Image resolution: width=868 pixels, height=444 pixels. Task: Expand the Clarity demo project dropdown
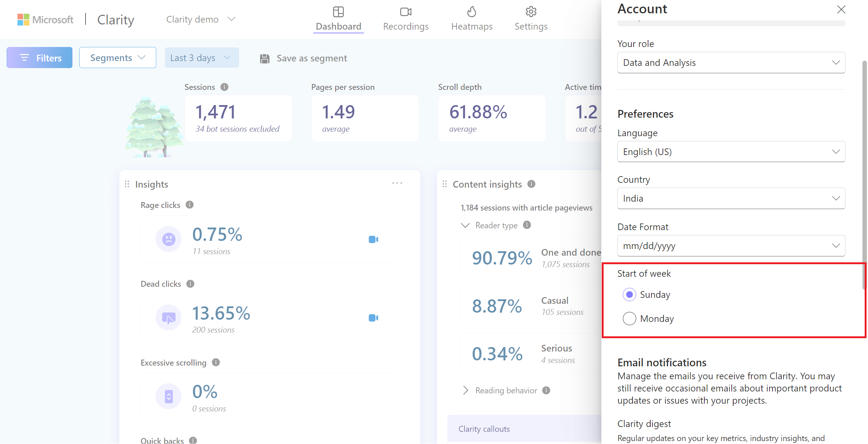point(201,19)
